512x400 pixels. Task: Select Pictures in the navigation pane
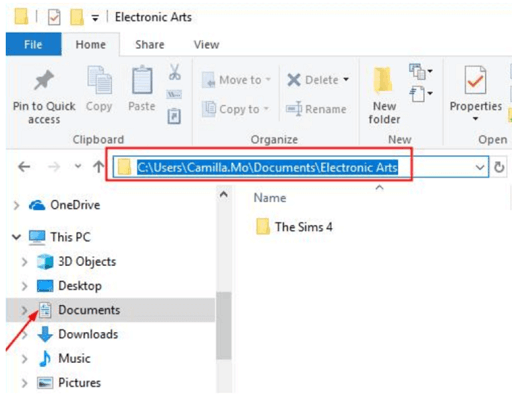(69, 383)
